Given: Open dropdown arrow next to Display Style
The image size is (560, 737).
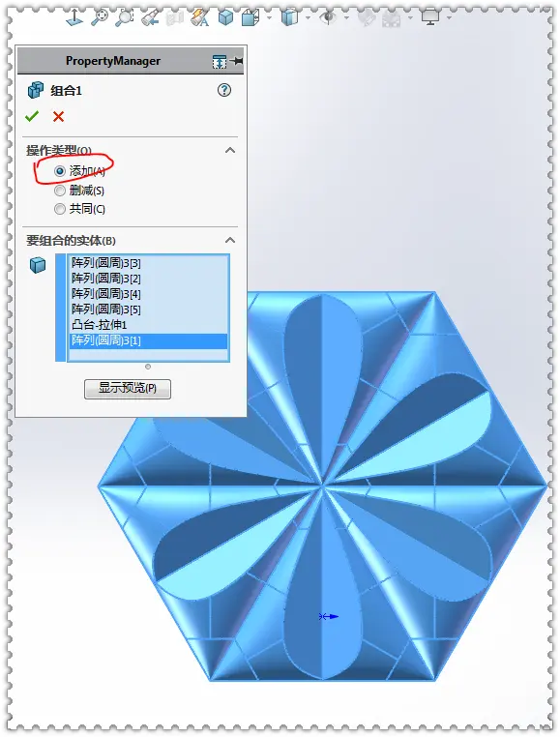Looking at the screenshot, I should pyautogui.click(x=308, y=17).
